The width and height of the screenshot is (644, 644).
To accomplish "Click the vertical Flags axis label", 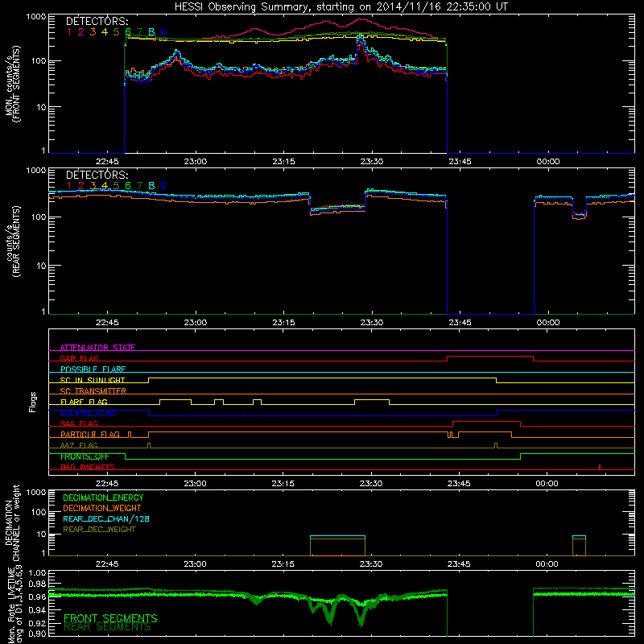I will 32,402.
